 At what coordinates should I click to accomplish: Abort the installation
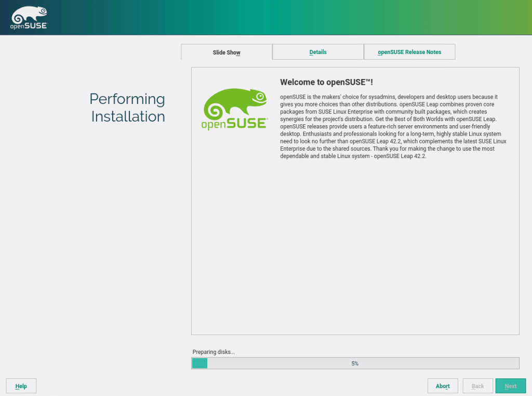(x=442, y=386)
